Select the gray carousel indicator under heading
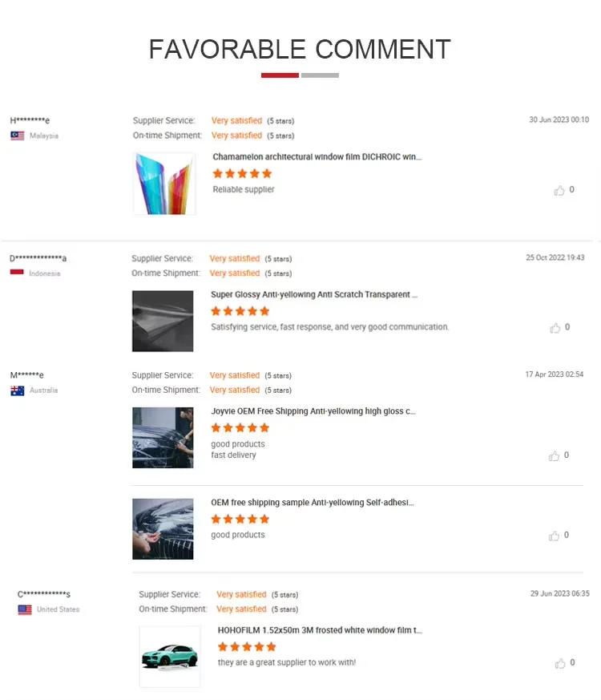The image size is (601, 700). pyautogui.click(x=320, y=75)
